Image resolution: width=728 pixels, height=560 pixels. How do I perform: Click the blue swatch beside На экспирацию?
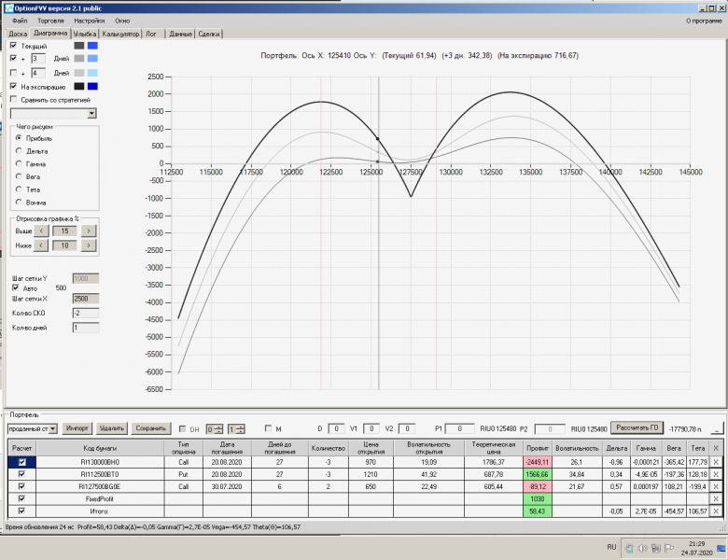[91, 86]
